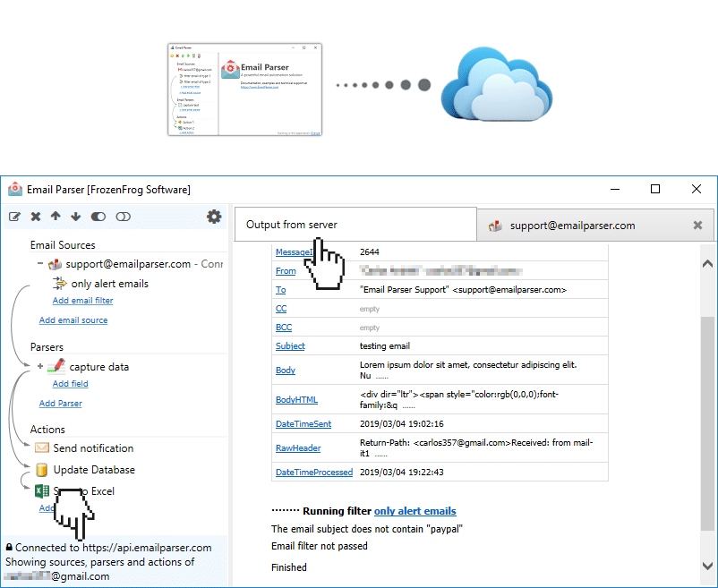Open settings with the gear icon

214,217
